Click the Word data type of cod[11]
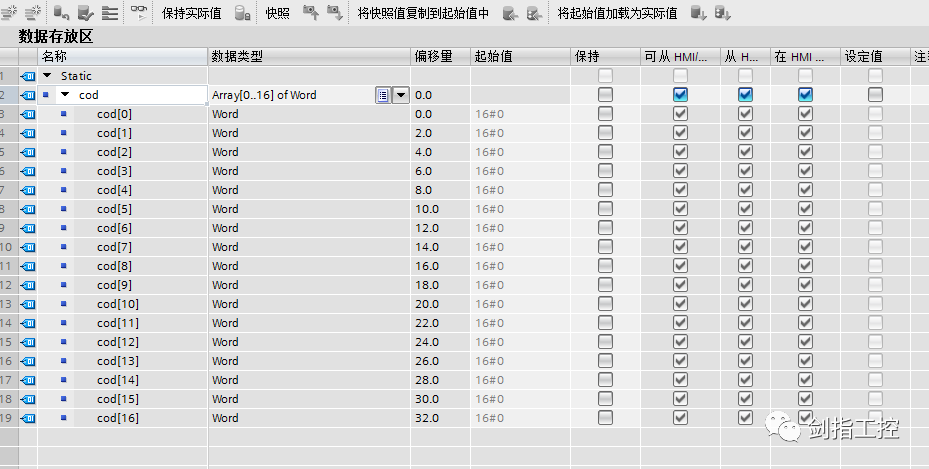This screenshot has width=929, height=469. point(225,323)
